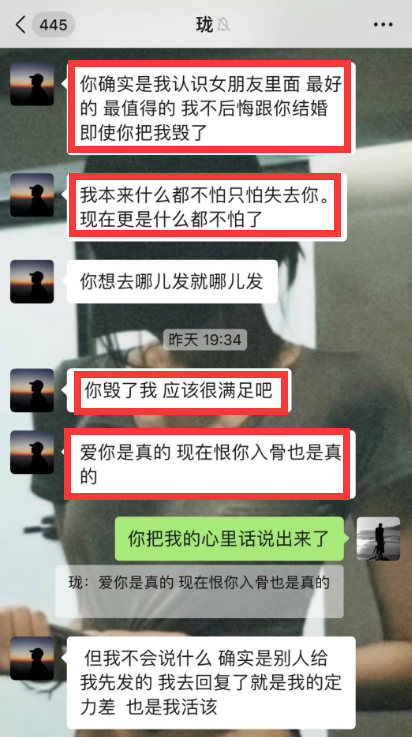The image size is (412, 737).
Task: Tap the muted bell icon beside 珑
Action: (224, 24)
